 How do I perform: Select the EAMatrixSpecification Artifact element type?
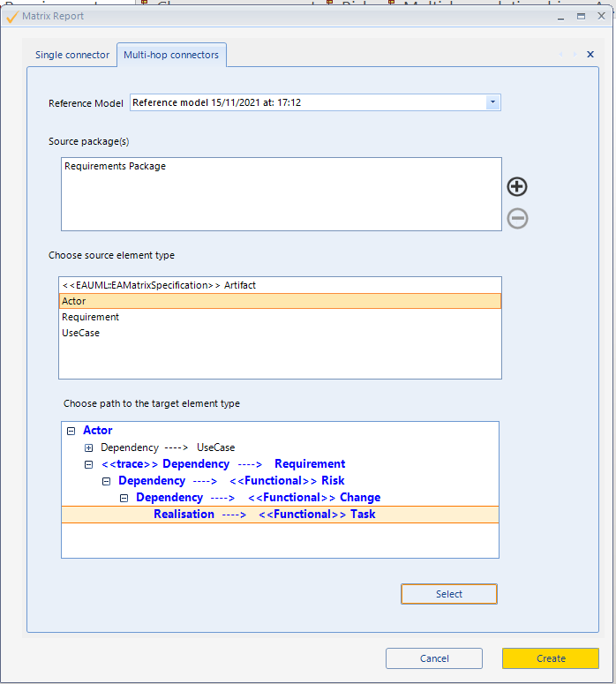click(x=280, y=285)
